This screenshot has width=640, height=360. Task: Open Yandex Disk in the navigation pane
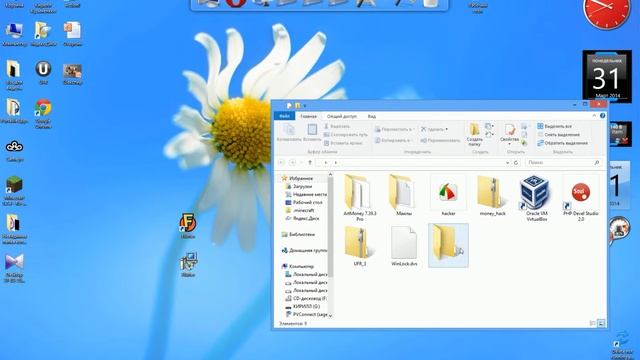(x=302, y=218)
